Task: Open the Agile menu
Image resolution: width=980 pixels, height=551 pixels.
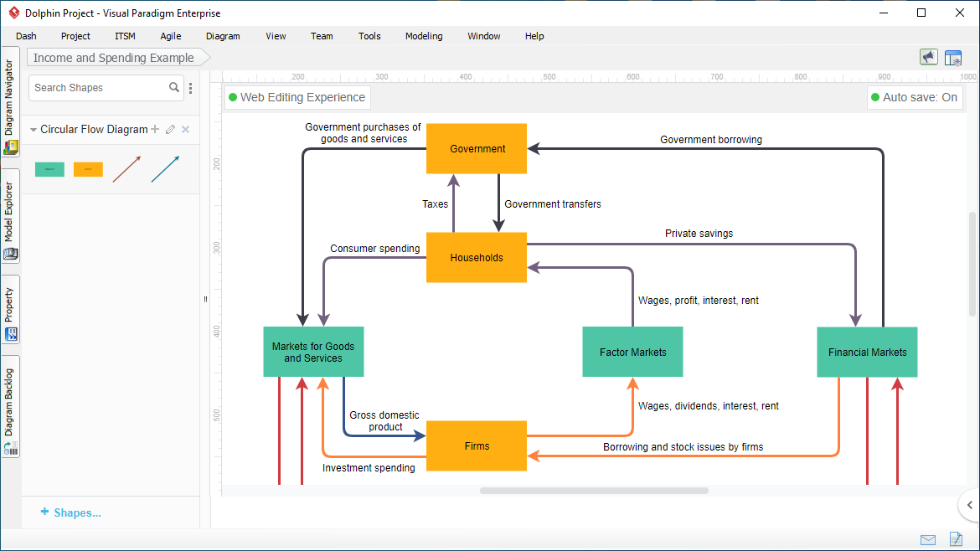Action: (171, 36)
